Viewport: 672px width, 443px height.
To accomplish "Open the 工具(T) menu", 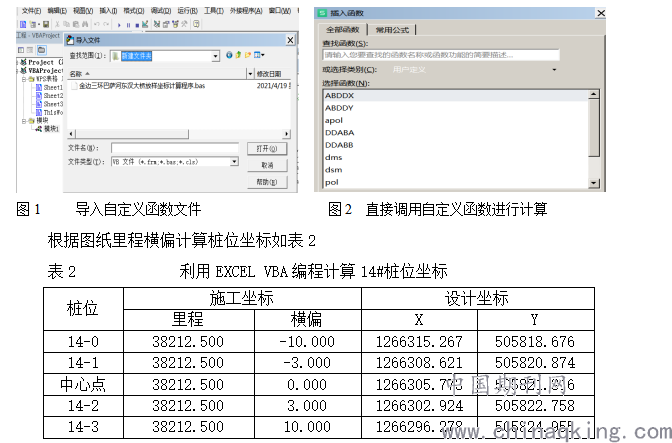I will [214, 10].
